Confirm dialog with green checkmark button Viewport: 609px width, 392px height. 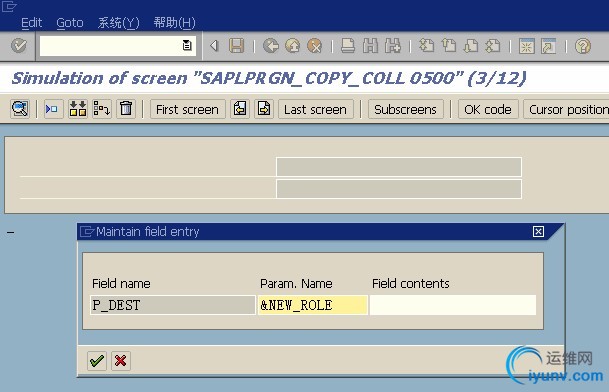coord(97,361)
